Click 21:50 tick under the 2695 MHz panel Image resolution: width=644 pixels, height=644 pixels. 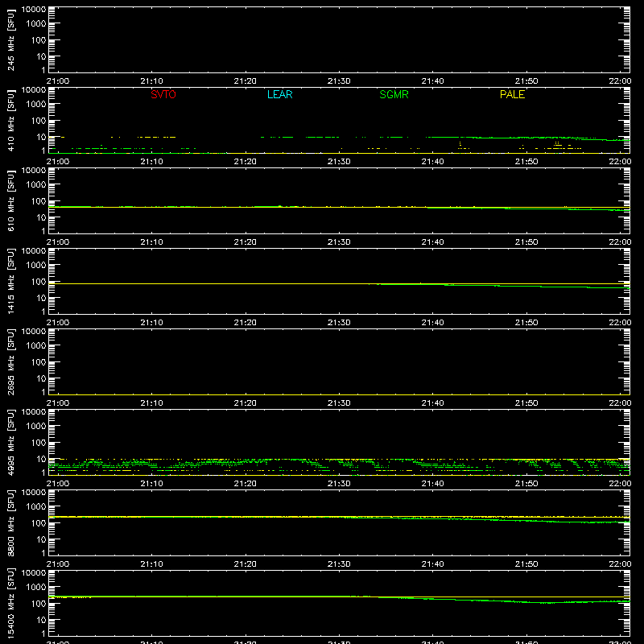click(526, 403)
